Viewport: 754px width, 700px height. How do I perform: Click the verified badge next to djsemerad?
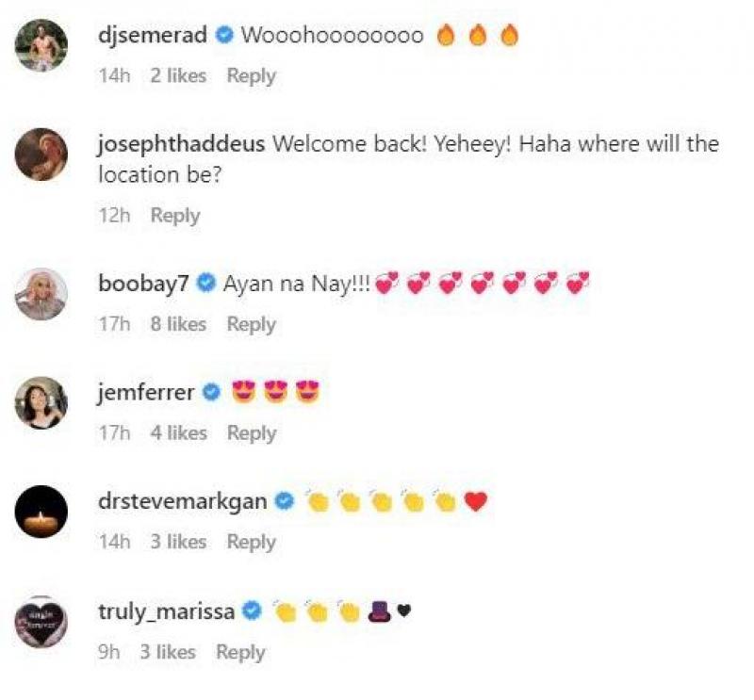[224, 35]
